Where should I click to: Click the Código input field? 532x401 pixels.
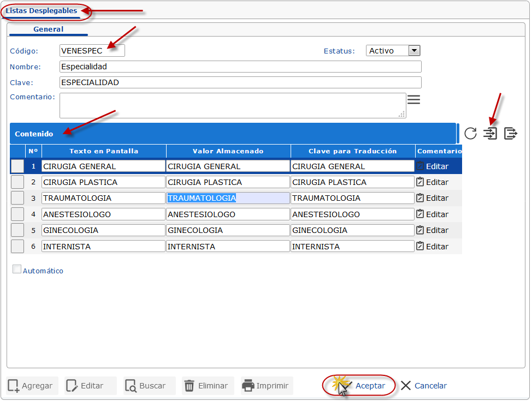click(92, 51)
